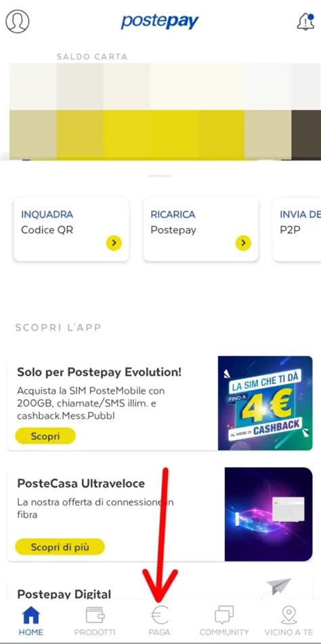Screen dimensions: 321x644
Task: Expand the card panel drag handle
Action: point(160,176)
